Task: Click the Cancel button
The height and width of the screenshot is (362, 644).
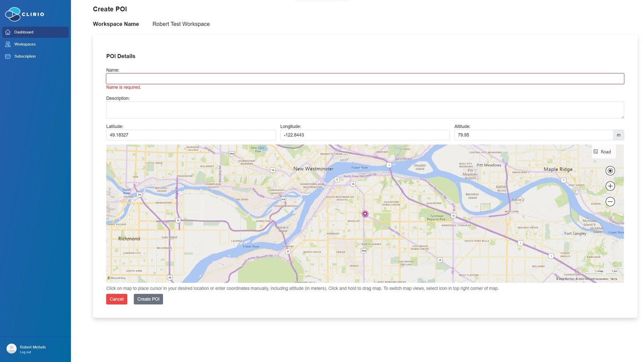Action: pos(117,299)
